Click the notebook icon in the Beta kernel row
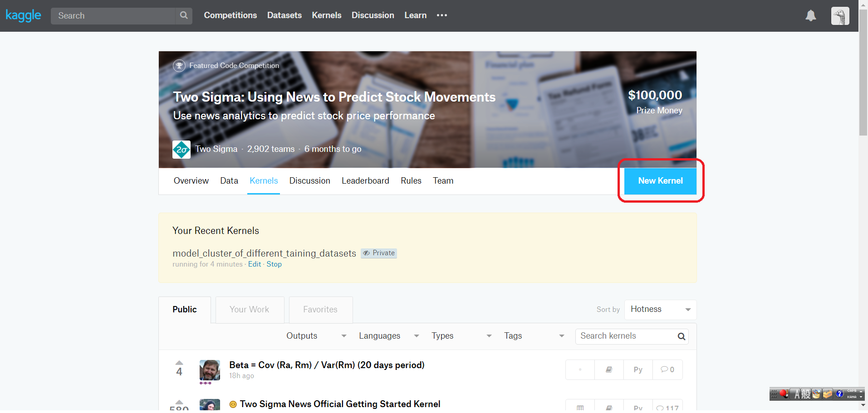The width and height of the screenshot is (868, 413). 609,369
